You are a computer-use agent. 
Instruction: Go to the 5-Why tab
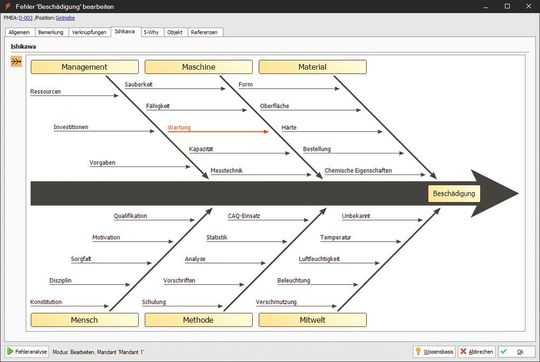tap(152, 32)
